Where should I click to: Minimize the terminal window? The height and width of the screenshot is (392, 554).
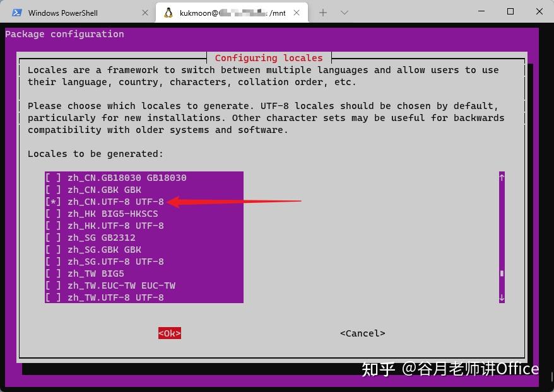[x=481, y=12]
